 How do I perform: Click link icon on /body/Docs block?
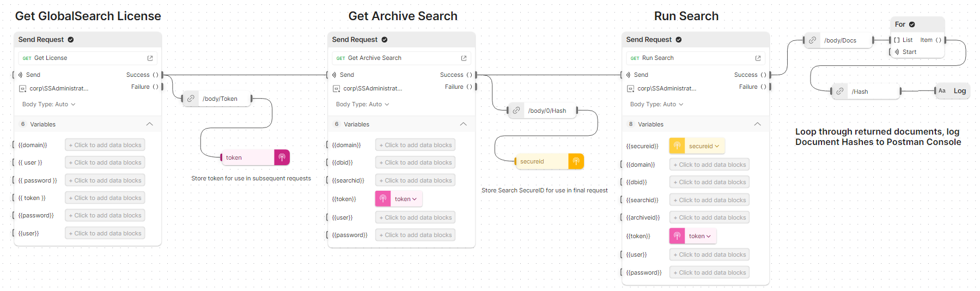[812, 40]
